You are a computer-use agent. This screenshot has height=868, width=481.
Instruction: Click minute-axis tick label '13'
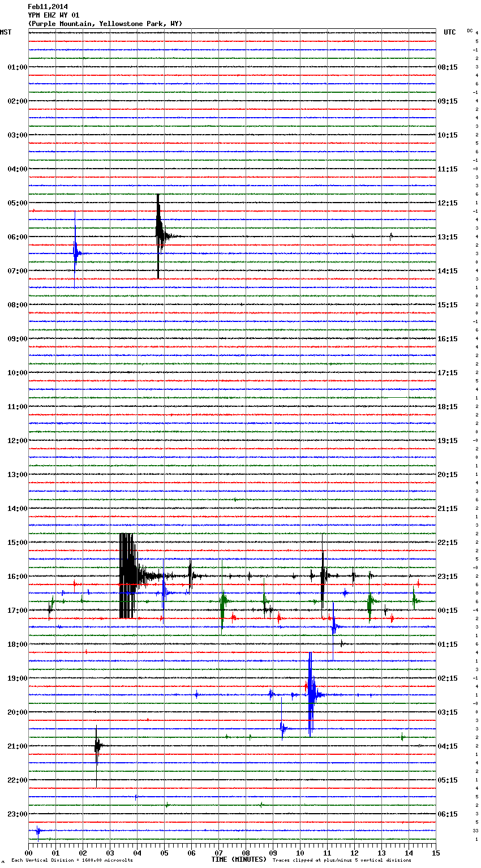coord(381,853)
